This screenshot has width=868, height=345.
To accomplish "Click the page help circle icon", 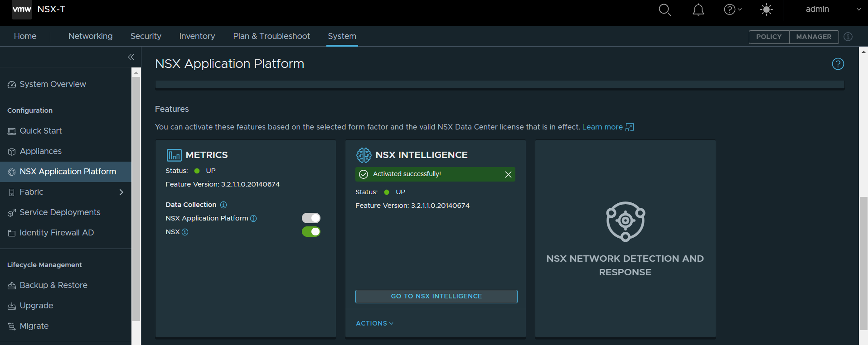I will pyautogui.click(x=838, y=64).
